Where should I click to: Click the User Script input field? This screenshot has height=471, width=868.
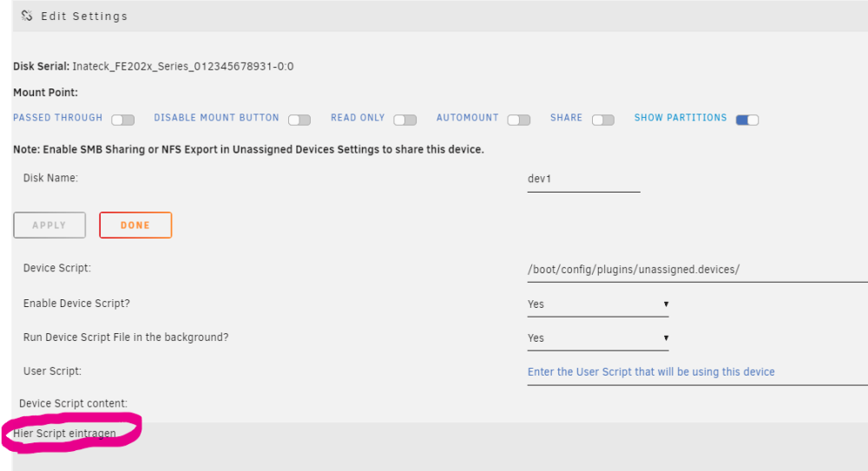point(698,372)
